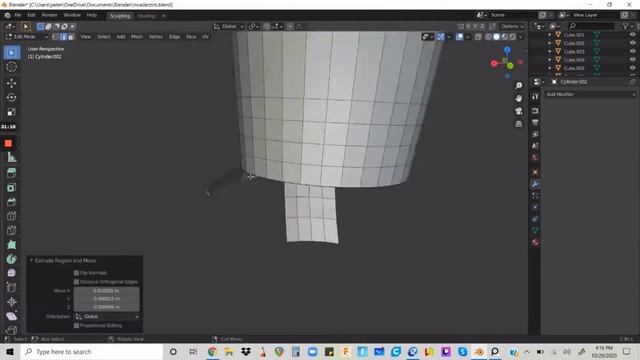Open the Render menu
Viewport: 640px width, 360px height.
point(49,15)
